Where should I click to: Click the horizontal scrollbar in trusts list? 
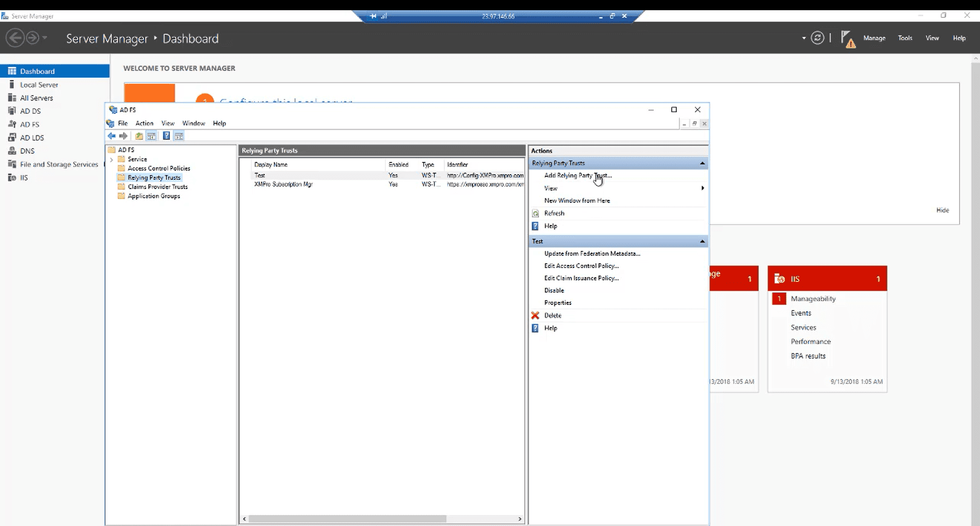click(347, 519)
